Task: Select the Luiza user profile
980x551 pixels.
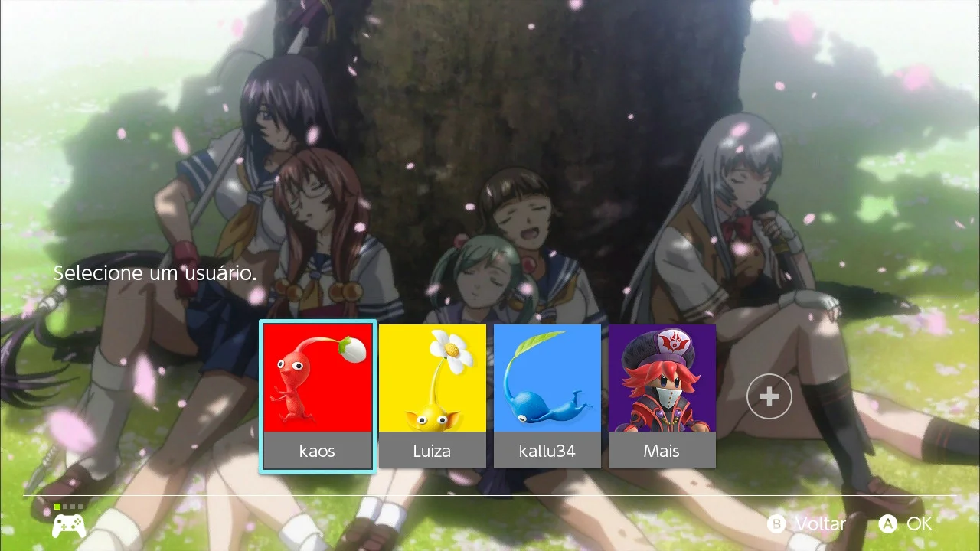Action: tap(433, 396)
